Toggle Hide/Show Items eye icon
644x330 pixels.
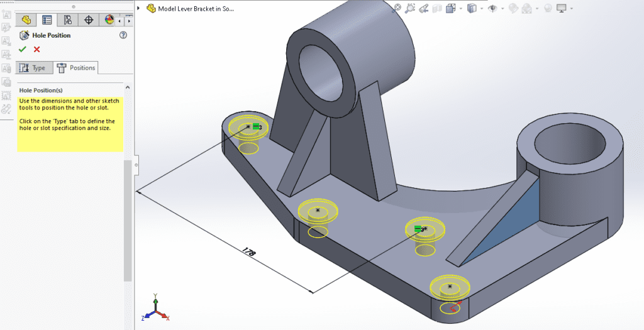tap(493, 8)
